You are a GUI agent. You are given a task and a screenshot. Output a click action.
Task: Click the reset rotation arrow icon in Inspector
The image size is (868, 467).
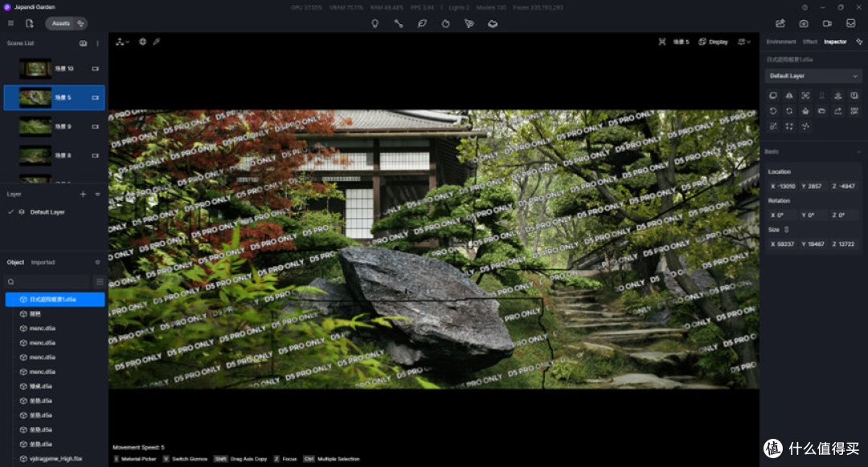[x=773, y=111]
